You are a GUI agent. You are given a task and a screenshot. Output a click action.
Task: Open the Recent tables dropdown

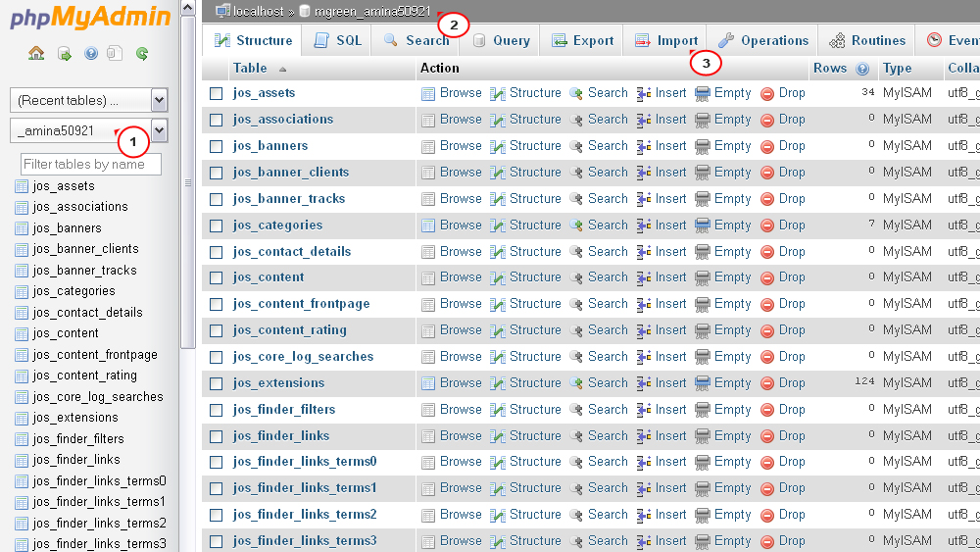(89, 100)
